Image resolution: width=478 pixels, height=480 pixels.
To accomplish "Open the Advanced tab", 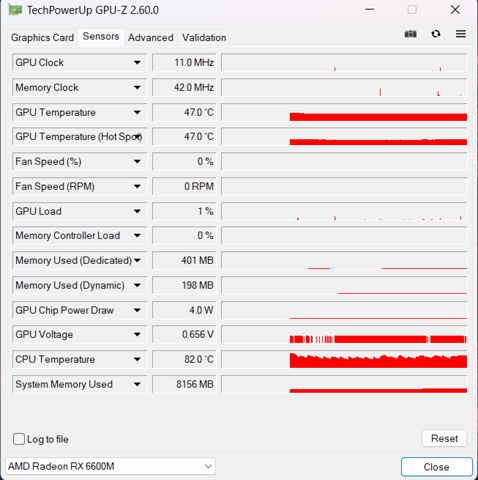I will click(x=151, y=37).
